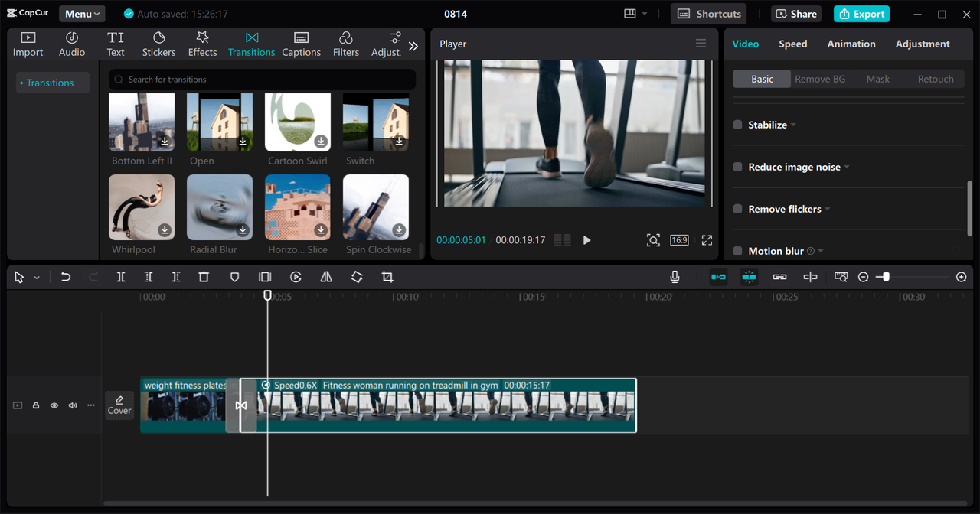This screenshot has width=980, height=514.
Task: Click the Undo arrow in timeline toolbar
Action: click(x=66, y=277)
